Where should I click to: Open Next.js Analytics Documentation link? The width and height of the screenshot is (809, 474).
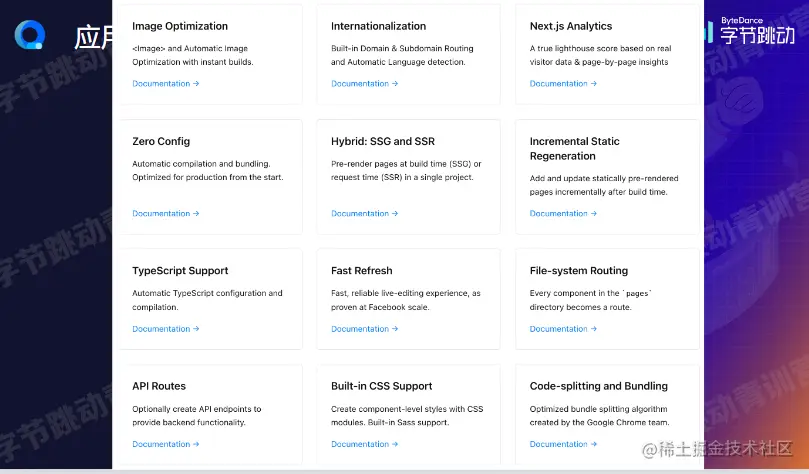click(563, 84)
